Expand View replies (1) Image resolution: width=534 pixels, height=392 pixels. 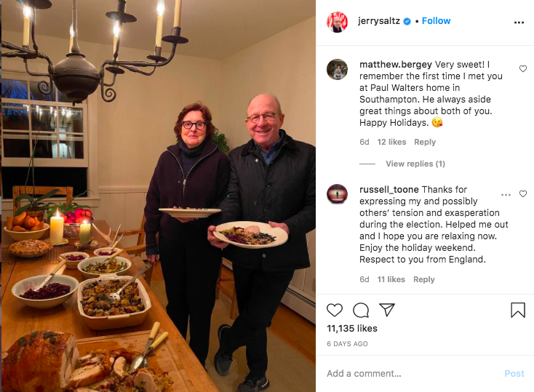pos(415,164)
